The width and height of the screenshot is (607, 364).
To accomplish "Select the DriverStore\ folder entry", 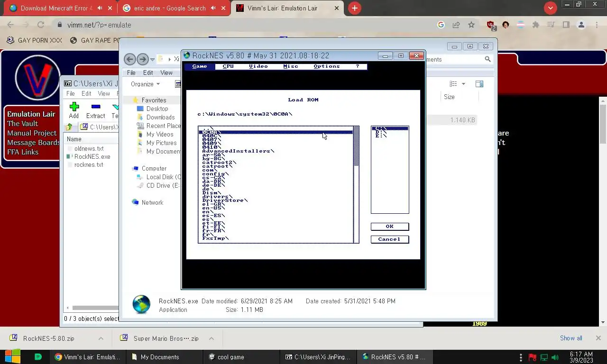I will tap(225, 200).
